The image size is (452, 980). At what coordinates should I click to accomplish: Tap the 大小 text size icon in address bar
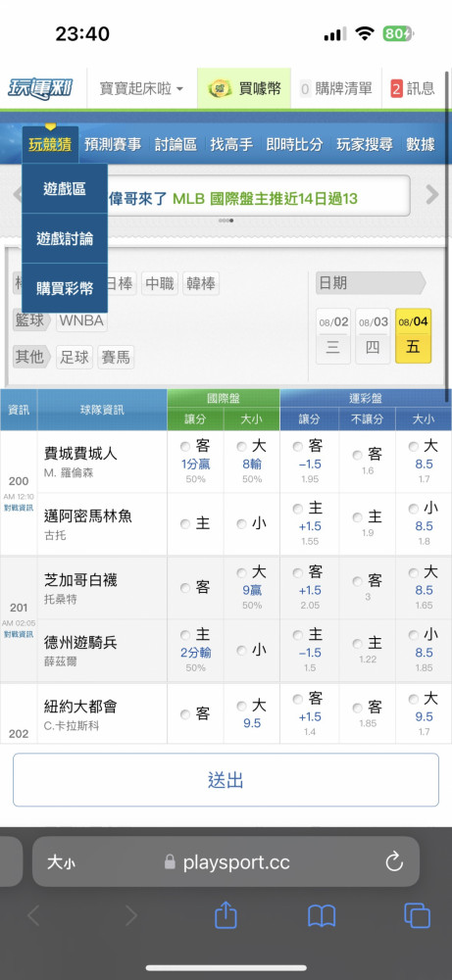tap(61, 863)
